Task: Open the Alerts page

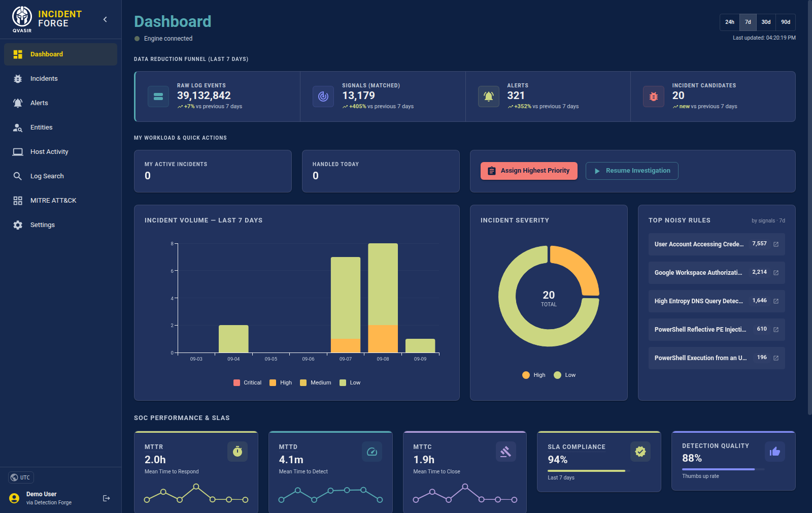Action: click(60, 103)
